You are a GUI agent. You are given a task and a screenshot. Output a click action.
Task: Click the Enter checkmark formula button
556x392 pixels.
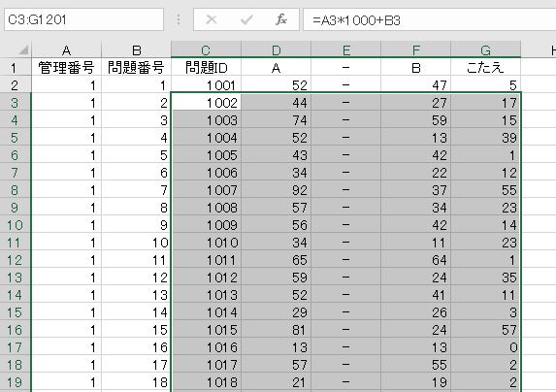point(246,19)
